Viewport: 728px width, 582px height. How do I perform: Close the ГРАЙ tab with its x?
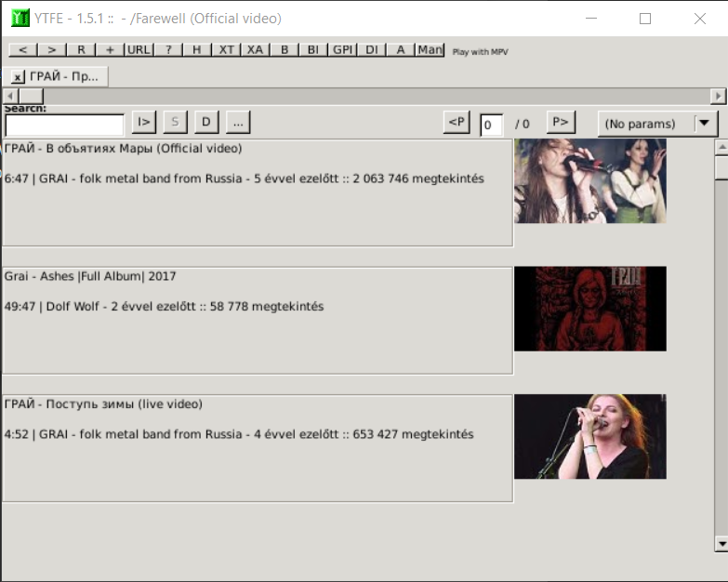click(x=18, y=77)
